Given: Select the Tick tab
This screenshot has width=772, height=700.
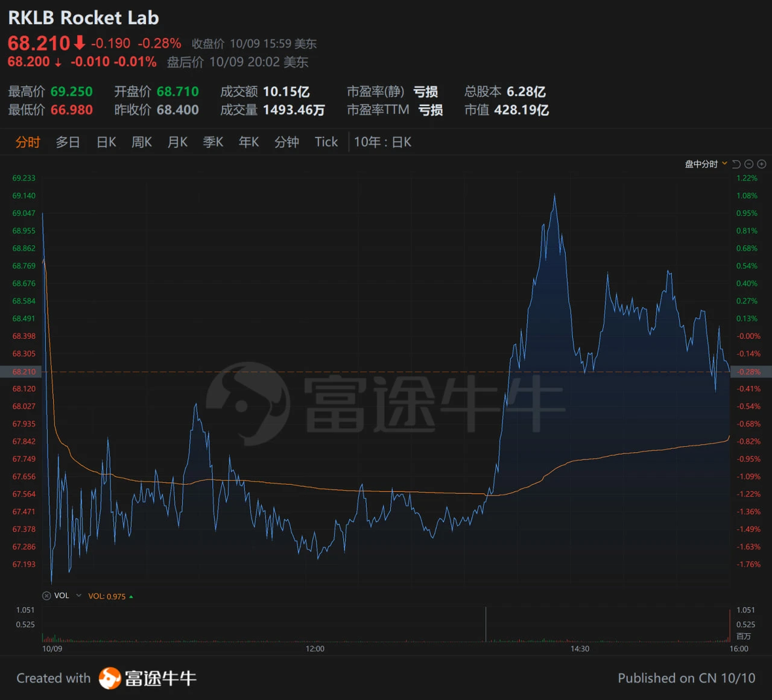Looking at the screenshot, I should [326, 142].
